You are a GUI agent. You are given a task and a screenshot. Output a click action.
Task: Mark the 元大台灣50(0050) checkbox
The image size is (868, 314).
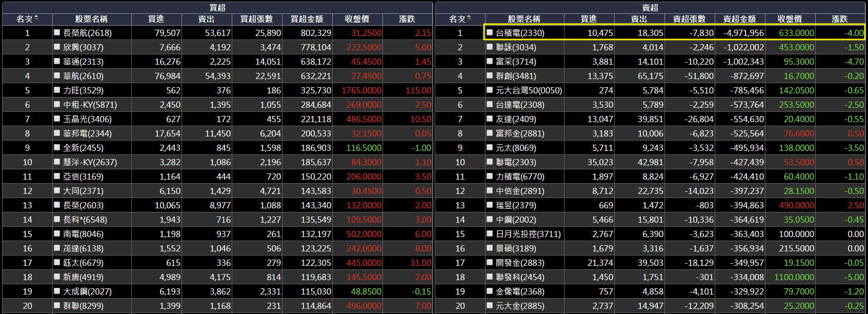click(x=490, y=90)
